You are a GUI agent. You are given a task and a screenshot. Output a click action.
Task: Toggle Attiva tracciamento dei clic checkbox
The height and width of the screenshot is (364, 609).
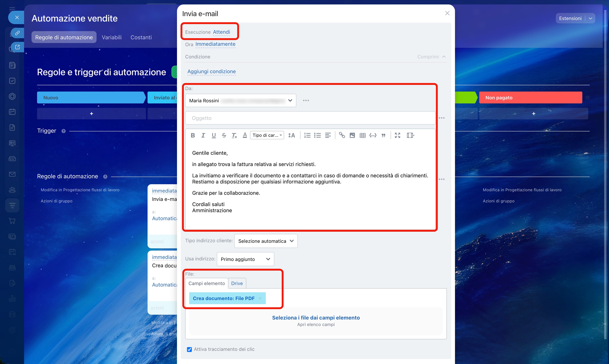(x=189, y=350)
